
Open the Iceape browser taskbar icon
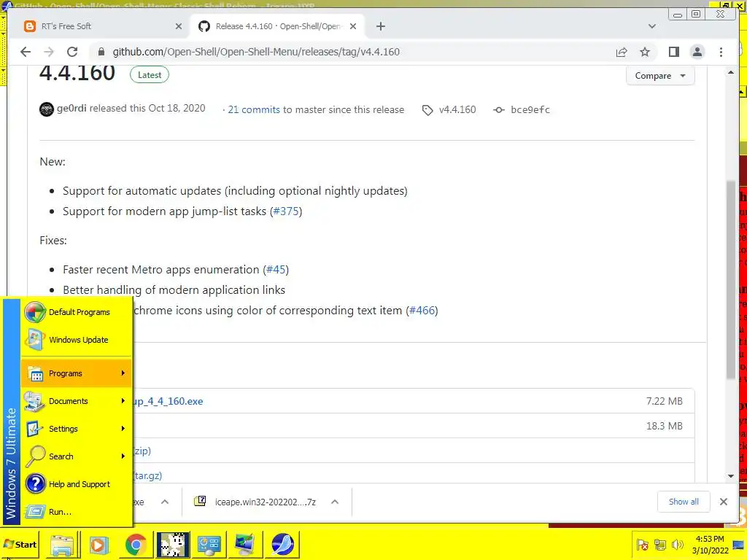282,545
